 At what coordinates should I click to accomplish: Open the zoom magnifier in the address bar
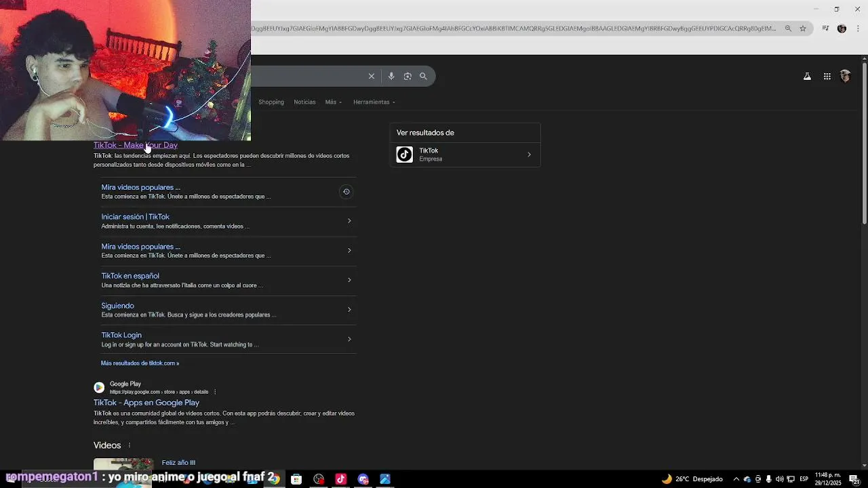click(788, 28)
